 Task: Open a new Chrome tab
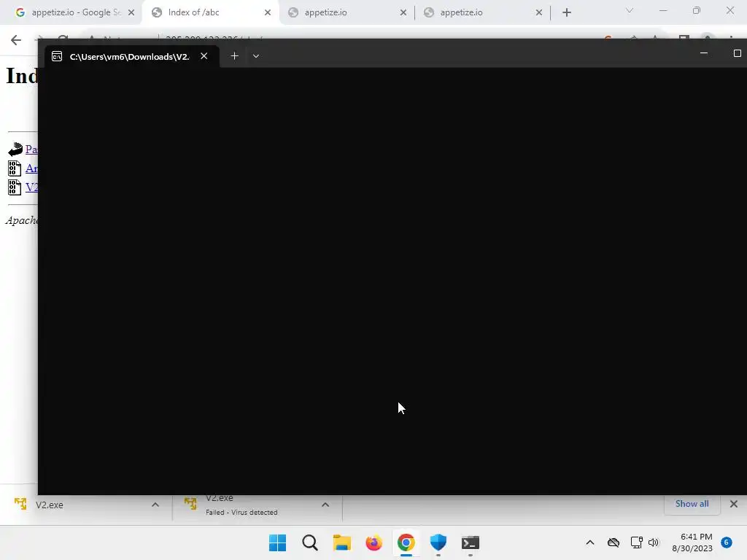coord(566,12)
